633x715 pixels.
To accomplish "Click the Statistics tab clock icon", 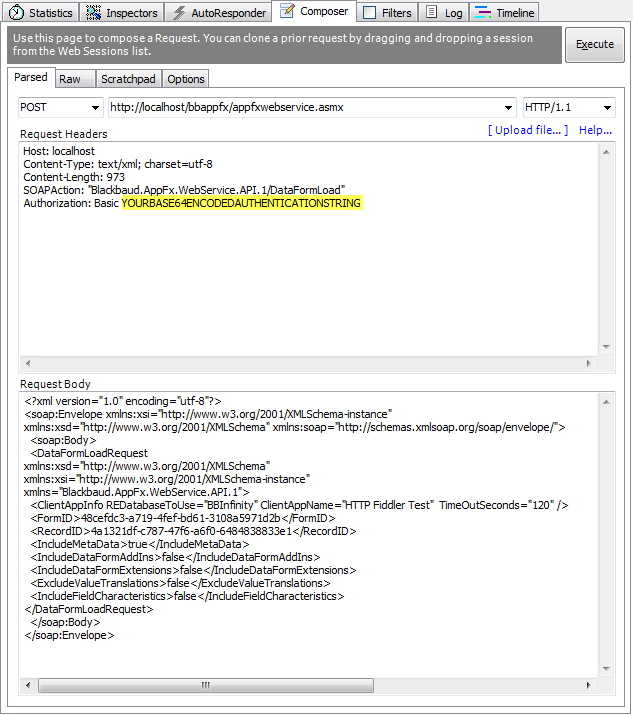I will point(17,13).
